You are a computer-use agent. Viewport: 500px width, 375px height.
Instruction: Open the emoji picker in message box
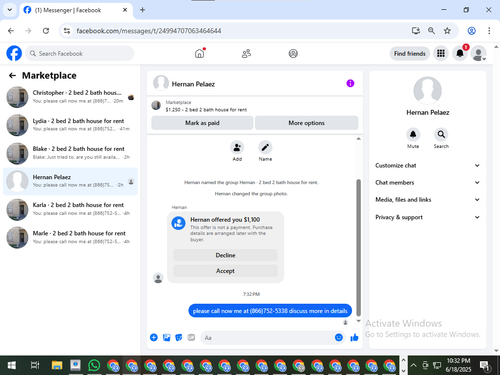click(x=339, y=337)
